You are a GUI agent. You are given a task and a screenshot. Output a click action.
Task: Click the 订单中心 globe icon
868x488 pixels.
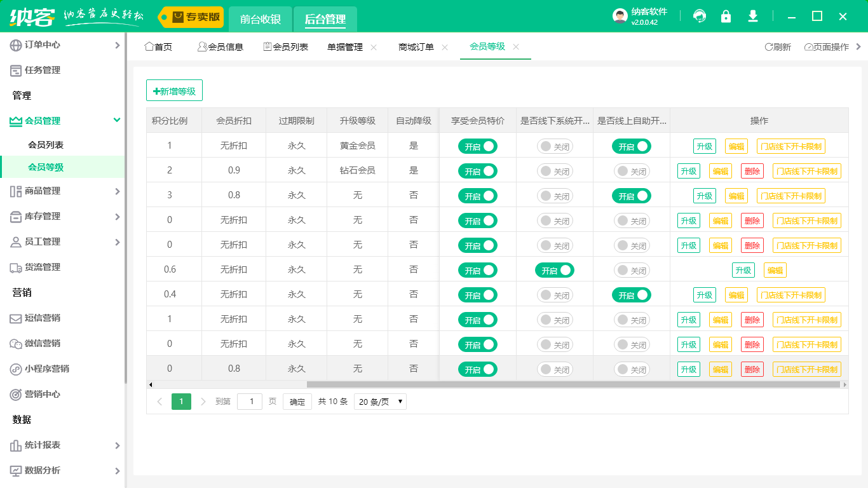[16, 45]
